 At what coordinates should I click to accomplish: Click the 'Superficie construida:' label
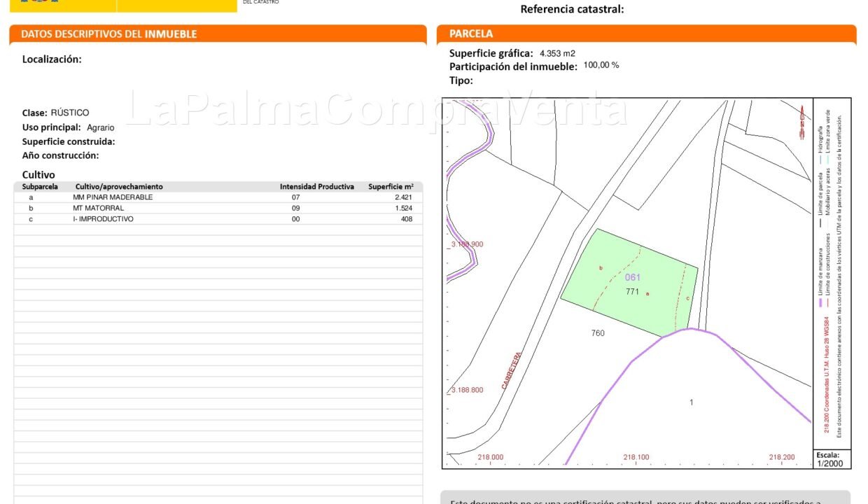point(69,141)
